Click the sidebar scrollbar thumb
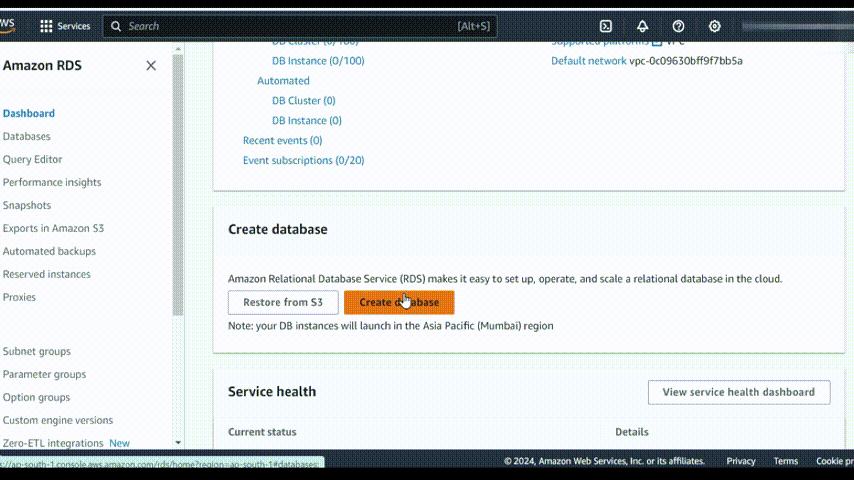Screen dimensions: 854x480 [178, 185]
